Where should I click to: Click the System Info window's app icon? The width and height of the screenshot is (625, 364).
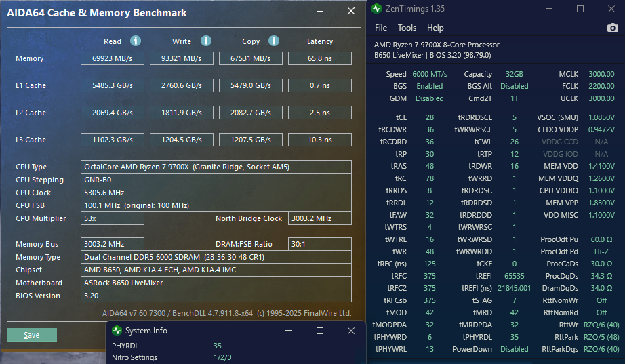117,331
